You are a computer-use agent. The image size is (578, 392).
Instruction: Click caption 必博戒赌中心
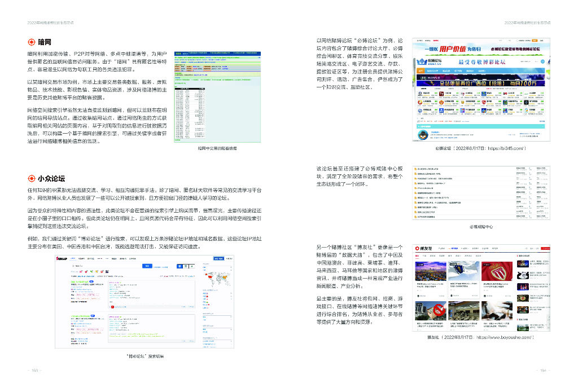pos(481,227)
